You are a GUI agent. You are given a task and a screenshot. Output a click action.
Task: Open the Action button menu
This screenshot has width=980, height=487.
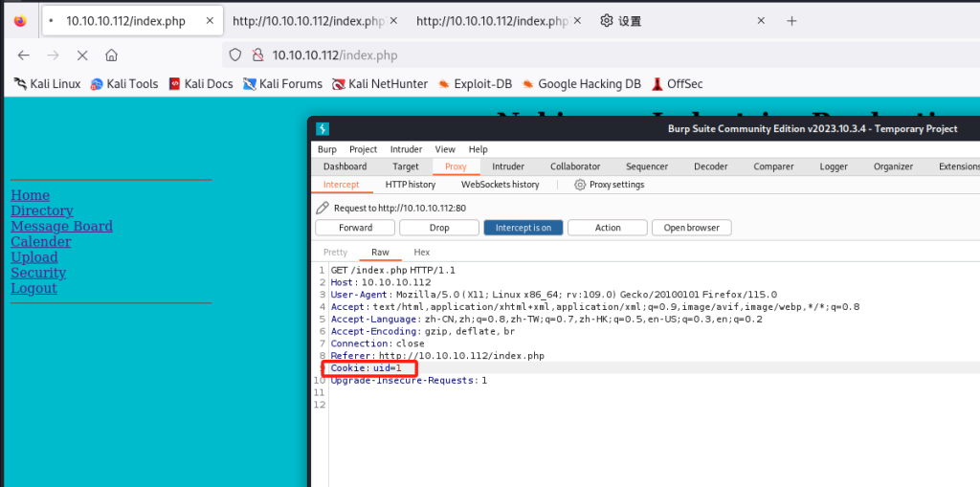(608, 228)
